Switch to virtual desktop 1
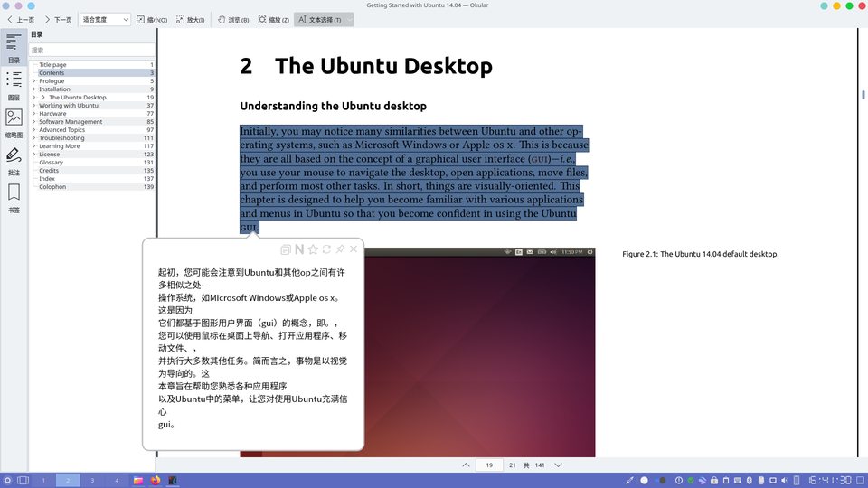 pyautogui.click(x=43, y=480)
